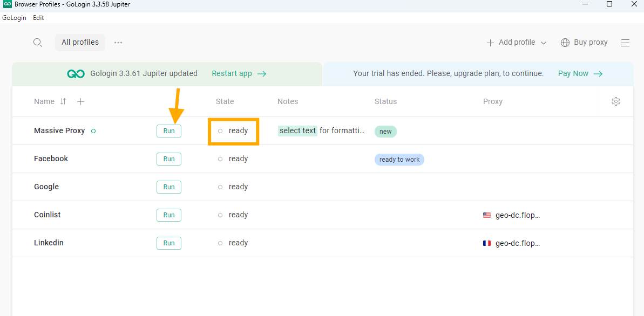Select the Massive Proxy profile name
The height and width of the screenshot is (316, 644).
(x=59, y=131)
